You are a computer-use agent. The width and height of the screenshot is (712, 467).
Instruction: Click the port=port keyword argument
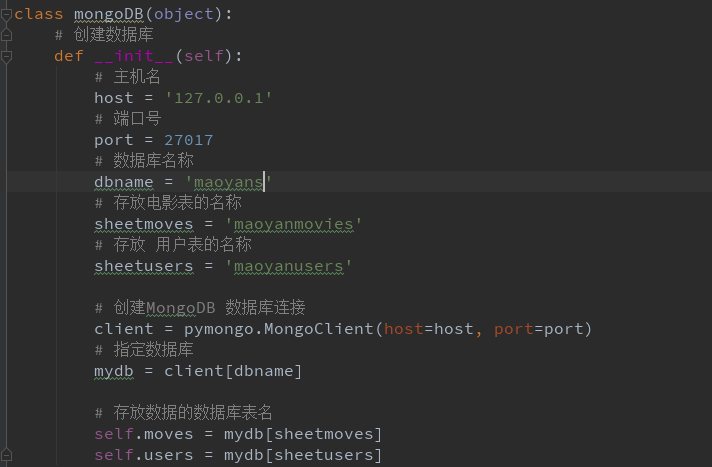point(539,329)
